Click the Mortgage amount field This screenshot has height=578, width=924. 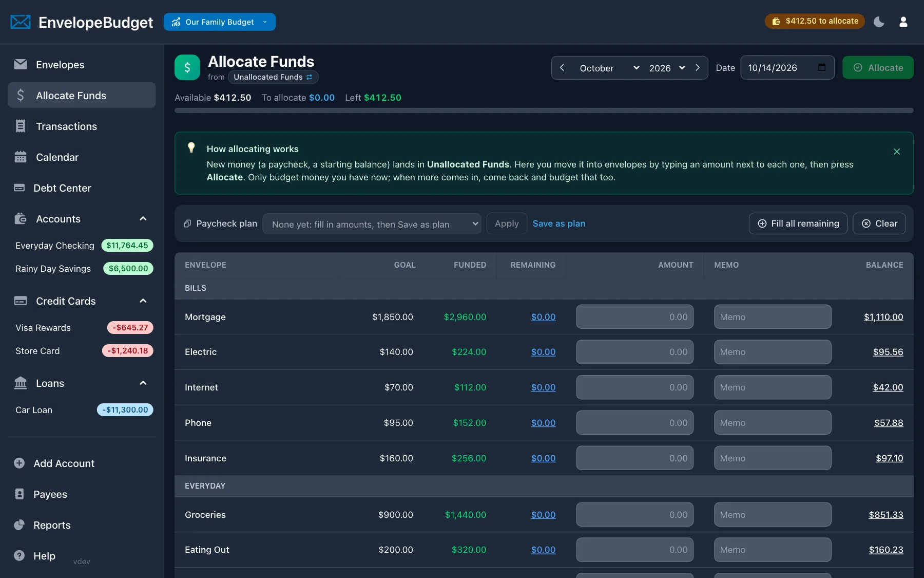click(x=634, y=316)
